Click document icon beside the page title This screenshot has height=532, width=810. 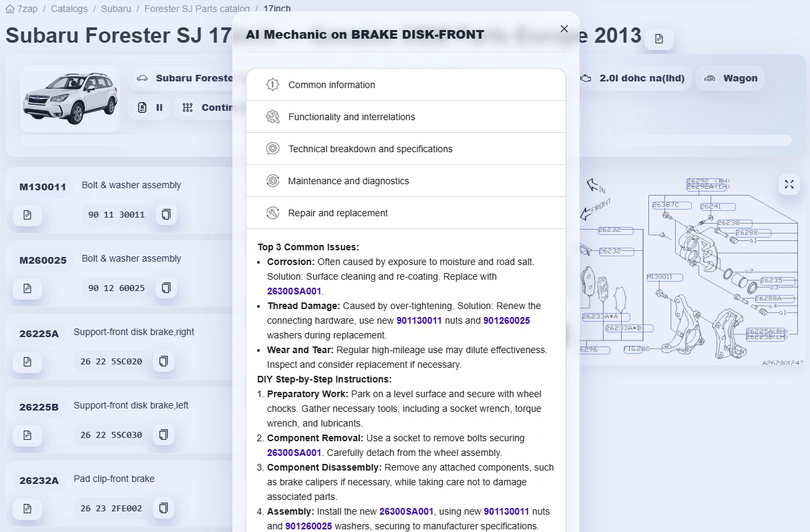click(659, 39)
